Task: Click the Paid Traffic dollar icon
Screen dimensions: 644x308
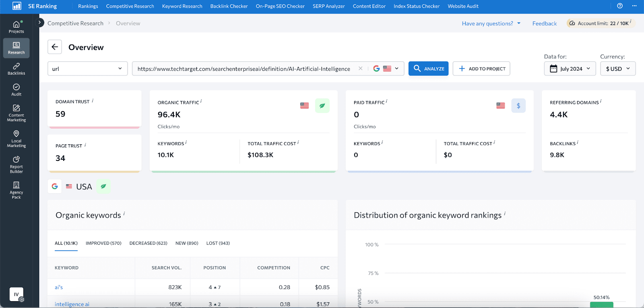Action: click(x=518, y=106)
